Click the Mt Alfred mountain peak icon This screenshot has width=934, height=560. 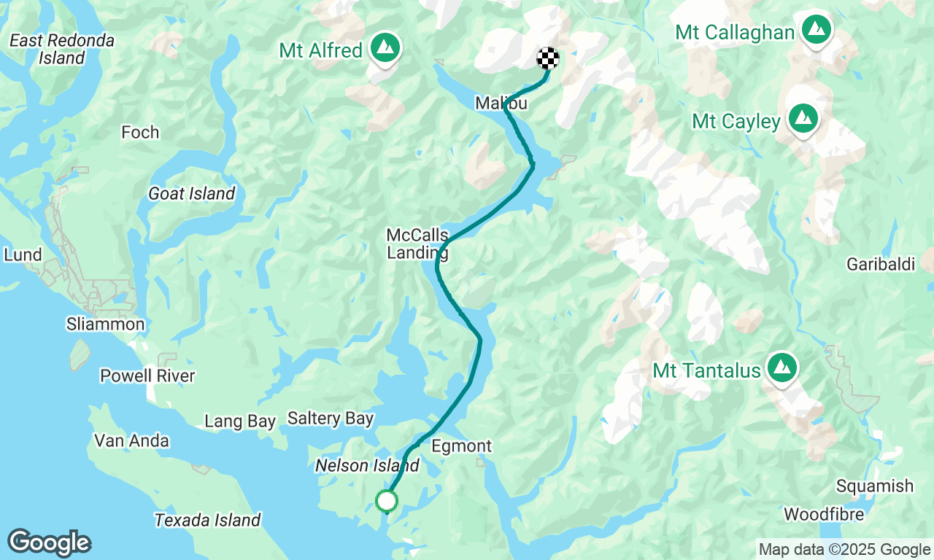coord(384,48)
